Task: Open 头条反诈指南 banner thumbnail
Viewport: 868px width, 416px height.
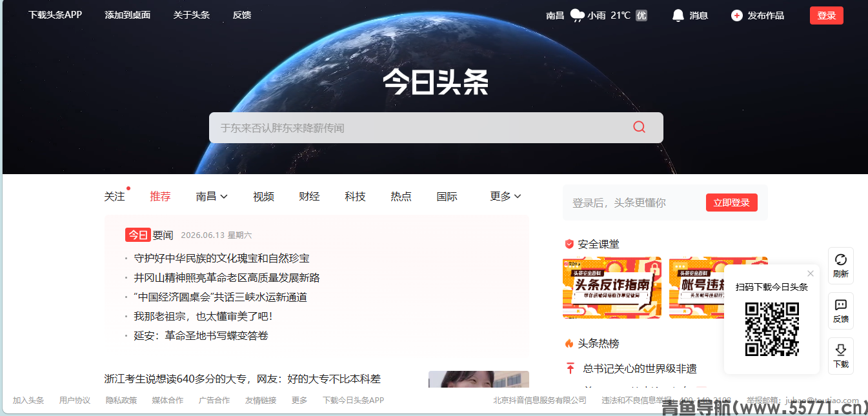Action: (x=612, y=288)
